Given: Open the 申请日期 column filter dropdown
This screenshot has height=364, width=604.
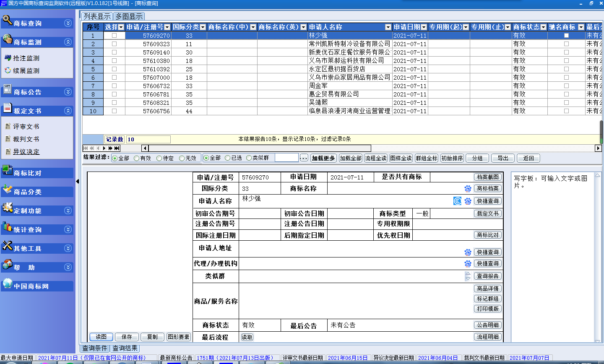Looking at the screenshot, I should pyautogui.click(x=424, y=27).
